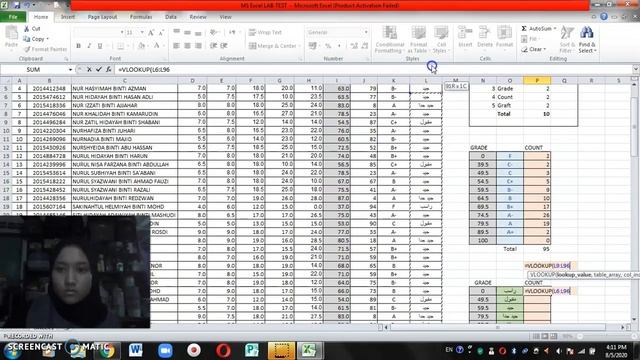Click the Decrease Decimal icon

pos(364,46)
